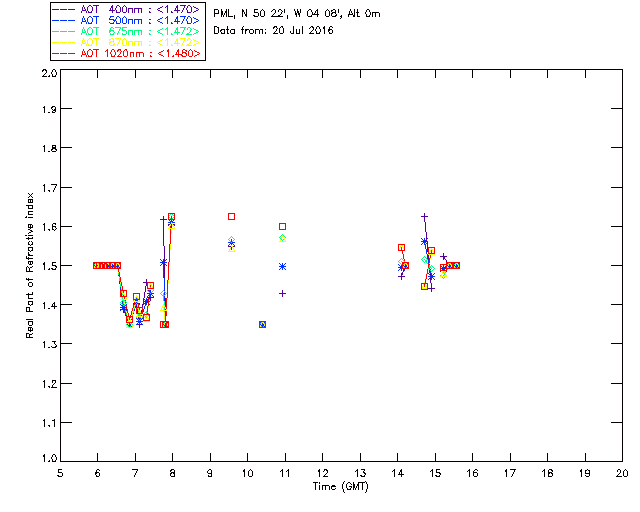Select the blue asterisk data point near time 11

coord(282,267)
